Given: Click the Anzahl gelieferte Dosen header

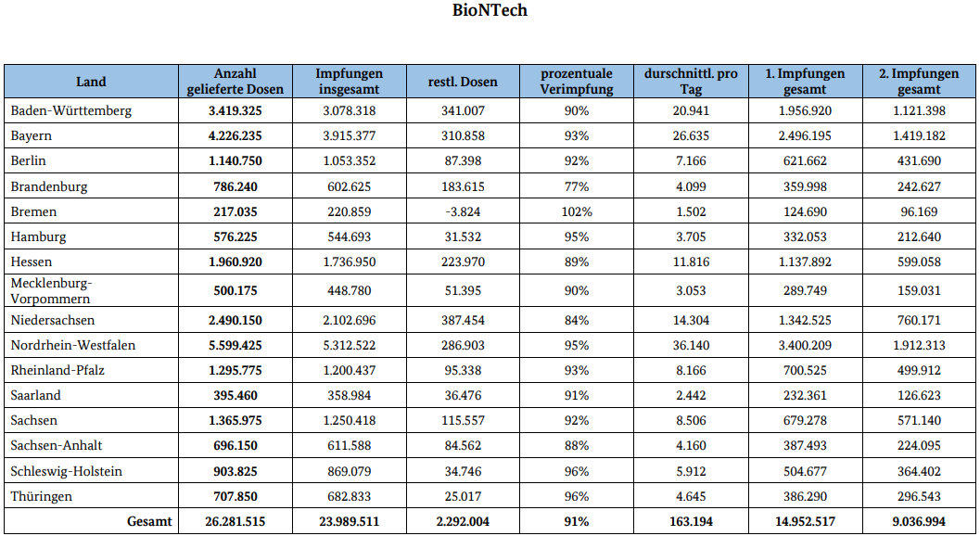Looking at the screenshot, I should coord(235,82).
